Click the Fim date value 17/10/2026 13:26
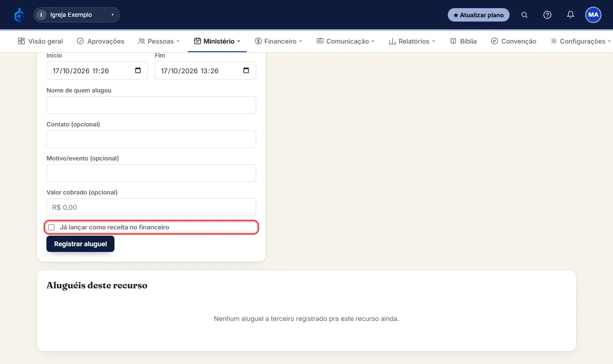The image size is (613, 364). [x=190, y=70]
